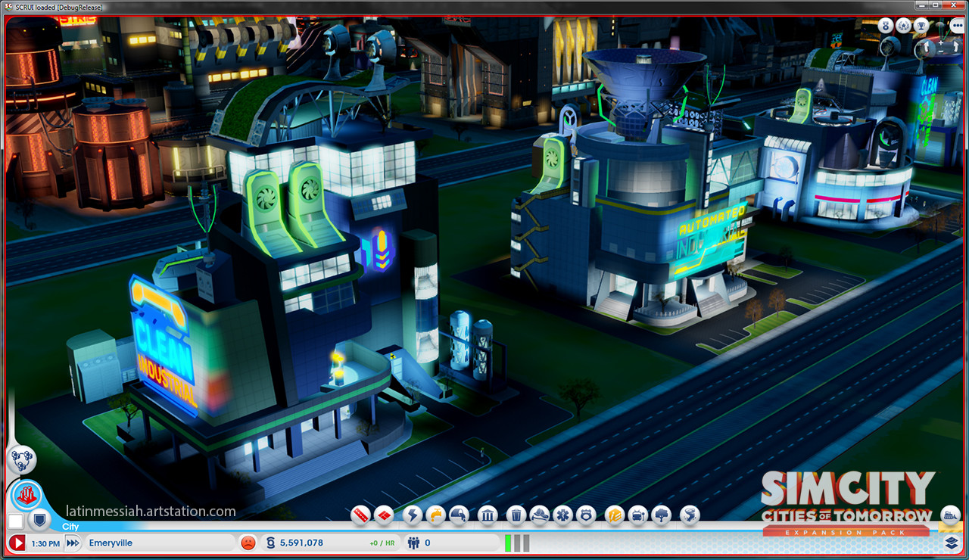Click the green RCI demand bar
Viewport: 969px width, 560px height.
tap(509, 543)
